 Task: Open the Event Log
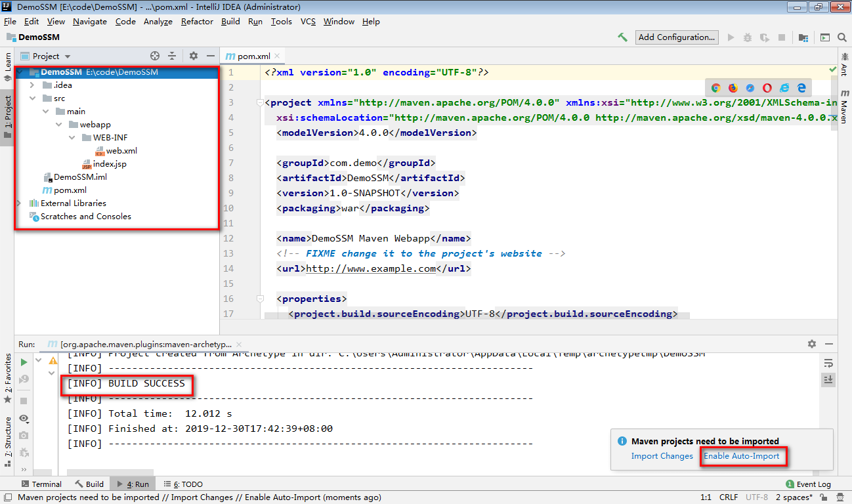click(808, 484)
